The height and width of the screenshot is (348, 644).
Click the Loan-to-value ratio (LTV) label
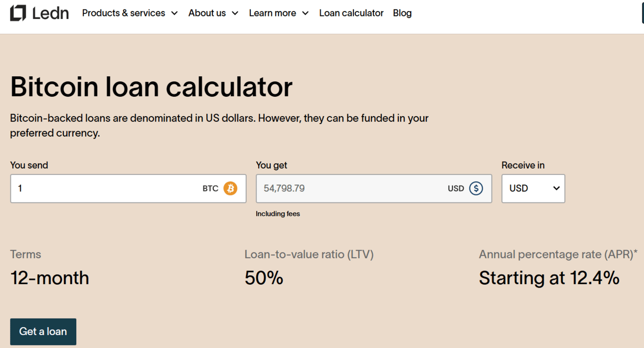309,254
